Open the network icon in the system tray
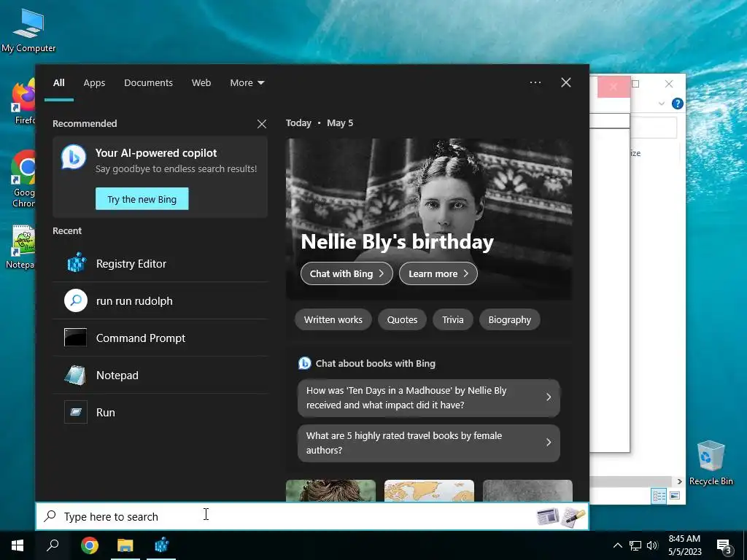Image resolution: width=747 pixels, height=560 pixels. tap(635, 545)
